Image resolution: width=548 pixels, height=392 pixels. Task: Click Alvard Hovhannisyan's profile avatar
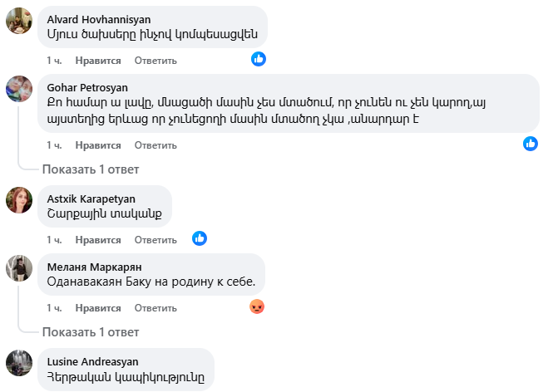click(19, 21)
